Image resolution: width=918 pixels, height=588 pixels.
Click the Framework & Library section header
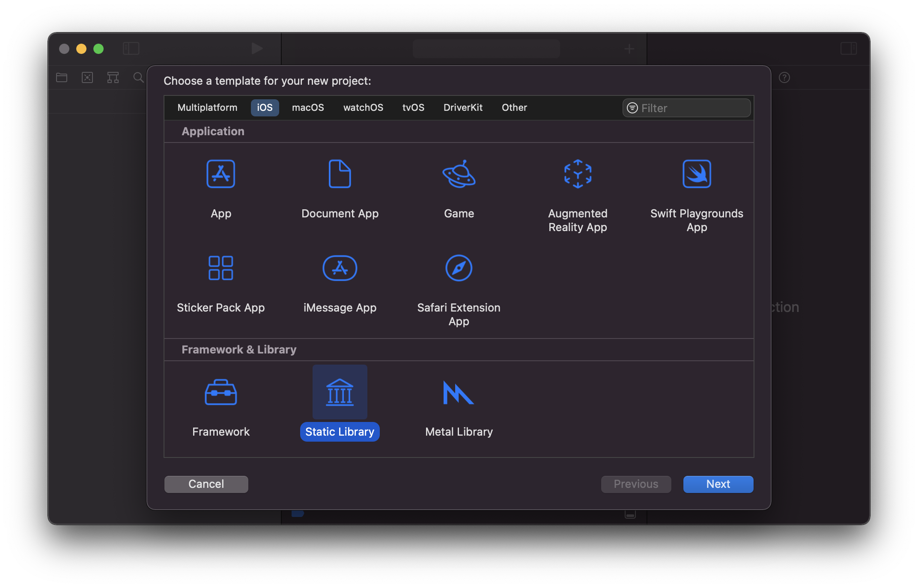click(x=239, y=350)
